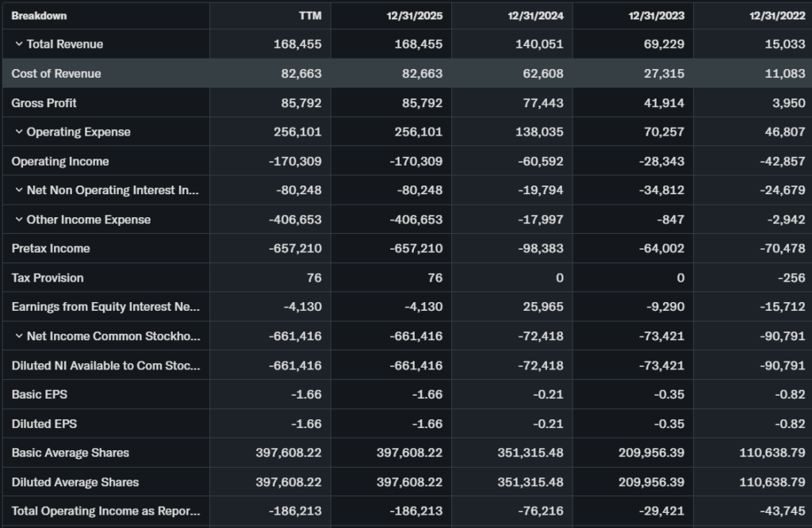
Task: Expand the Other Income Expense chevron
Action: tap(18, 220)
